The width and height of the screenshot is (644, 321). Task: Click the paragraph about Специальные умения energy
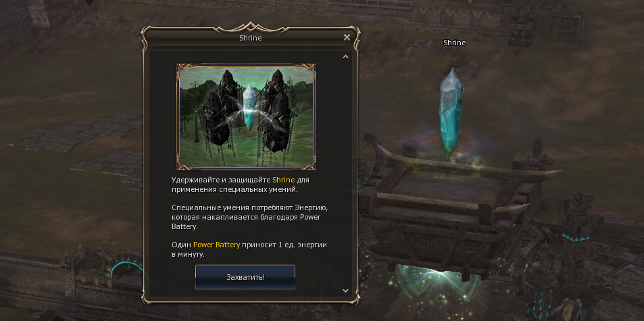249,218
